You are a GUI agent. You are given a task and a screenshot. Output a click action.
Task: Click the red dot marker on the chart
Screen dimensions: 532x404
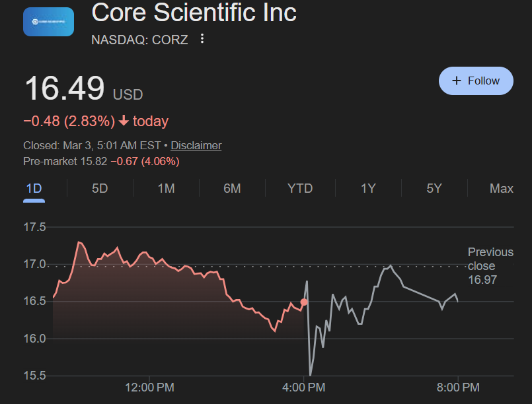click(303, 301)
